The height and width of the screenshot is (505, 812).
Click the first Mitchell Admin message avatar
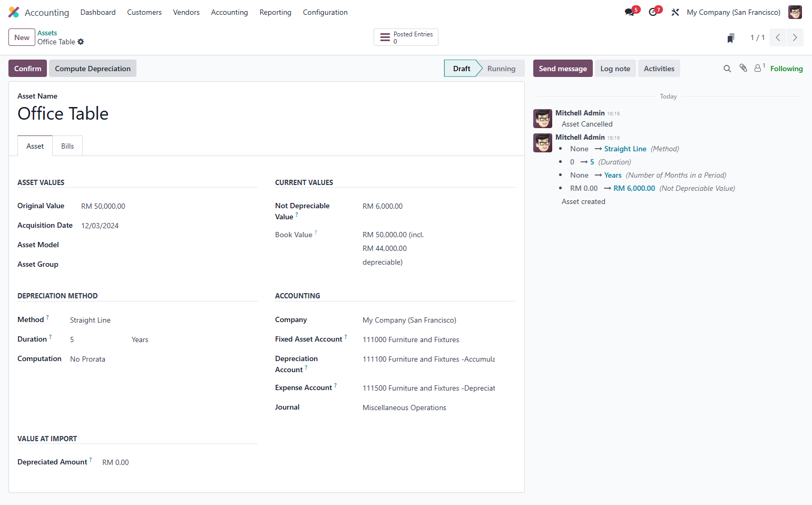click(x=543, y=119)
